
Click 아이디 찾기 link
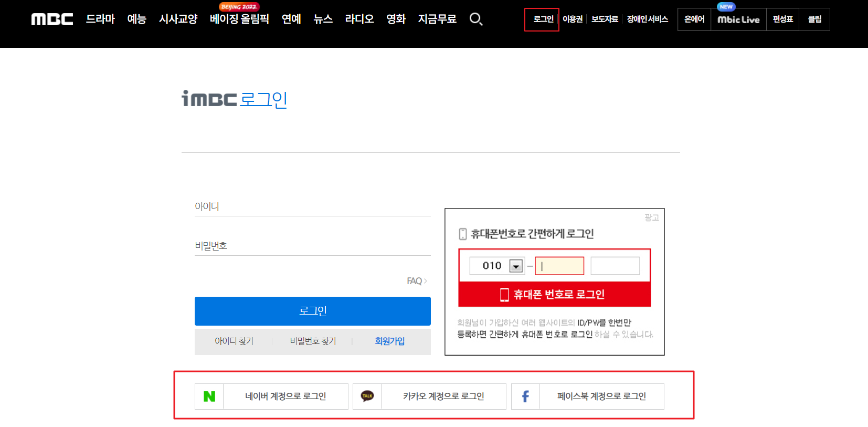coord(234,341)
